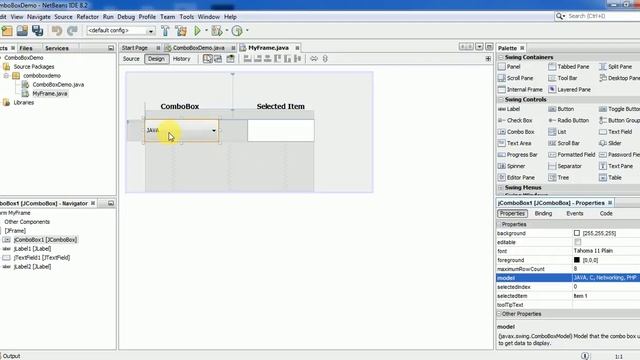
Task: Select the Scroll Pane palette item
Action: click(x=516, y=78)
